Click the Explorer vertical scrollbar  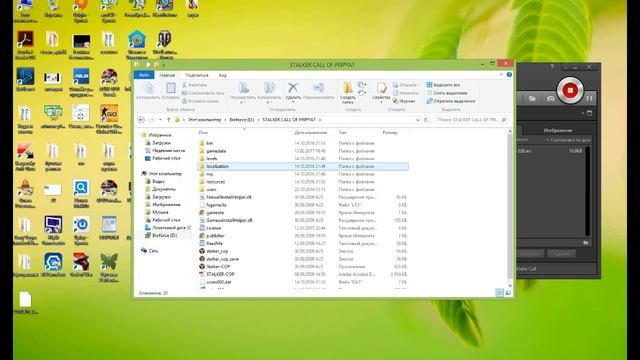pos(510,208)
